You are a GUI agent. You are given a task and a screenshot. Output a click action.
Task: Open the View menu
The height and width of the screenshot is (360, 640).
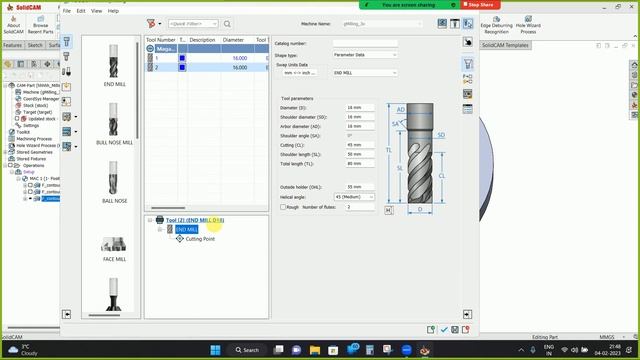[96, 11]
